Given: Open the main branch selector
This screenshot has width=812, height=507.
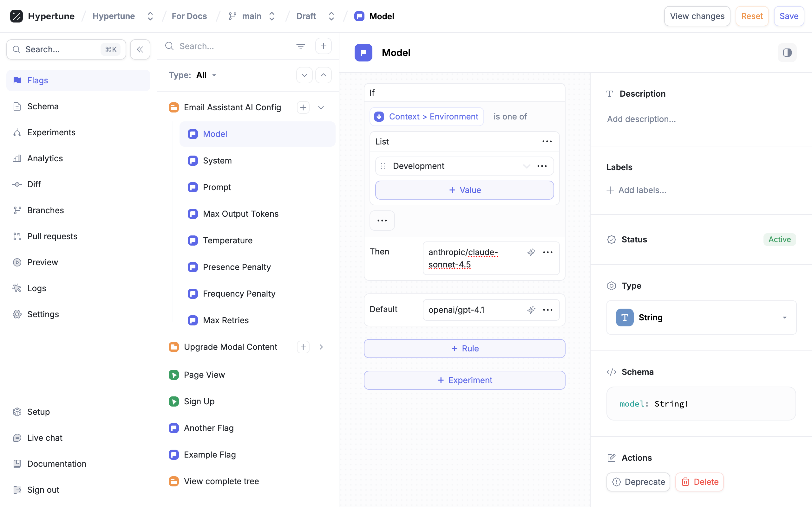Looking at the screenshot, I should click(252, 16).
